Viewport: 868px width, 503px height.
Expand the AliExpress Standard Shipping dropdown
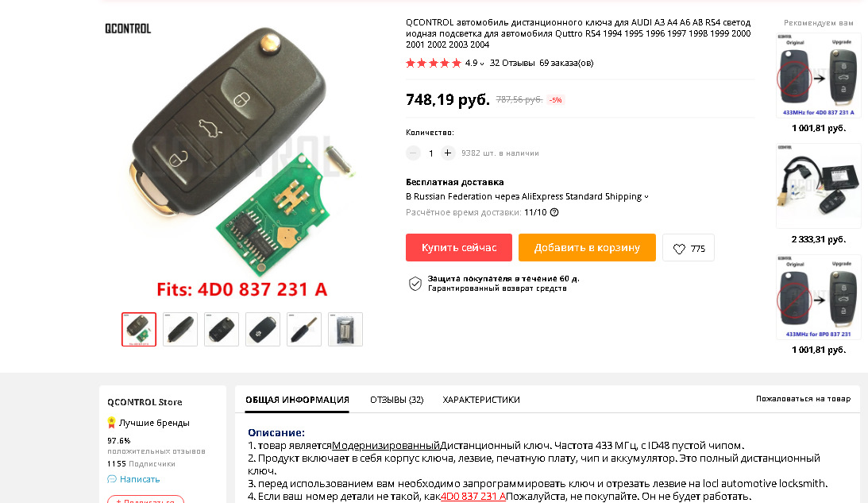point(646,196)
